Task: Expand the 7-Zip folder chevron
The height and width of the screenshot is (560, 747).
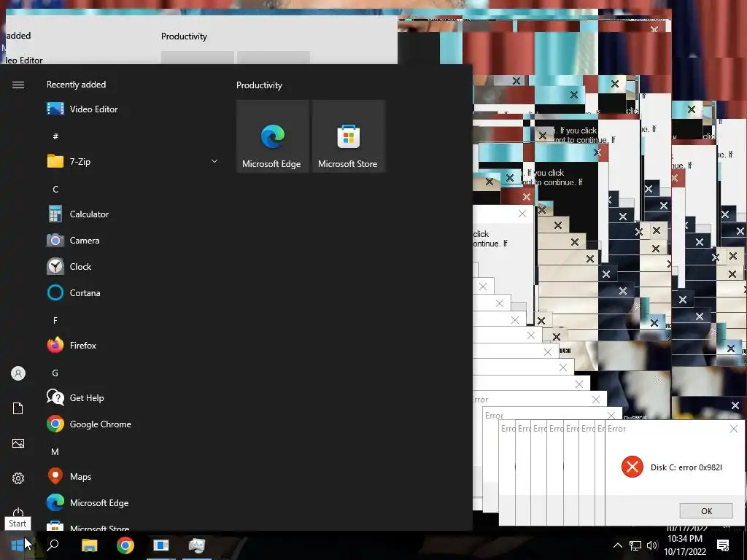Action: tap(214, 161)
